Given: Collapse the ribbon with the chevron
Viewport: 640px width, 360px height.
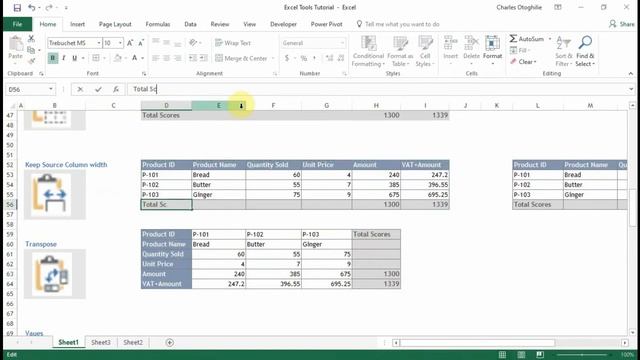Looking at the screenshot, I should pyautogui.click(x=631, y=73).
